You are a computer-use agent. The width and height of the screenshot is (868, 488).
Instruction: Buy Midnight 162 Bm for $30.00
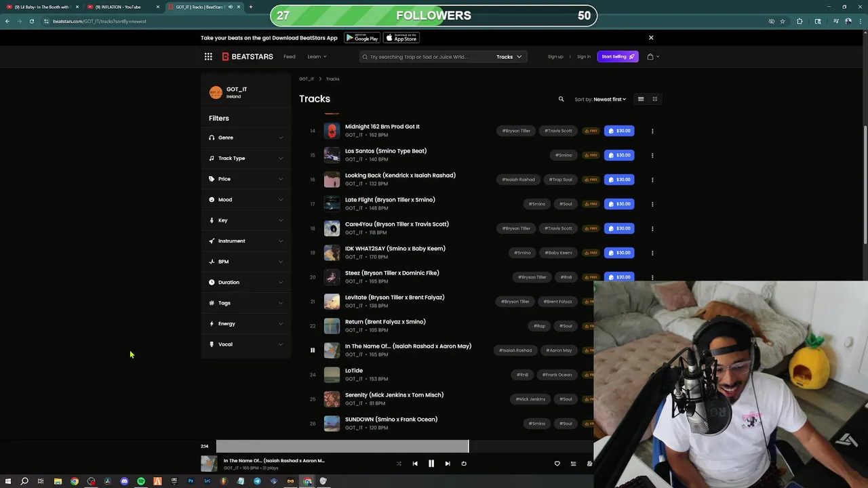point(619,131)
